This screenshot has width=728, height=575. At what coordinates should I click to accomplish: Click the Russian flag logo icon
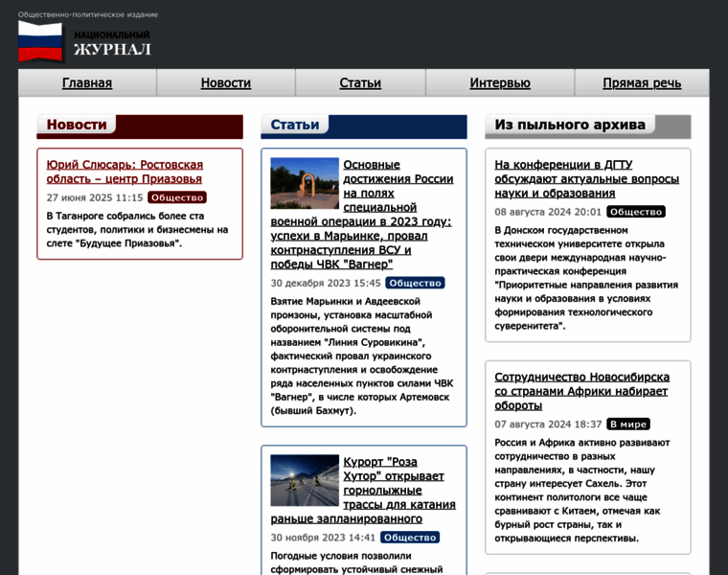[x=40, y=41]
